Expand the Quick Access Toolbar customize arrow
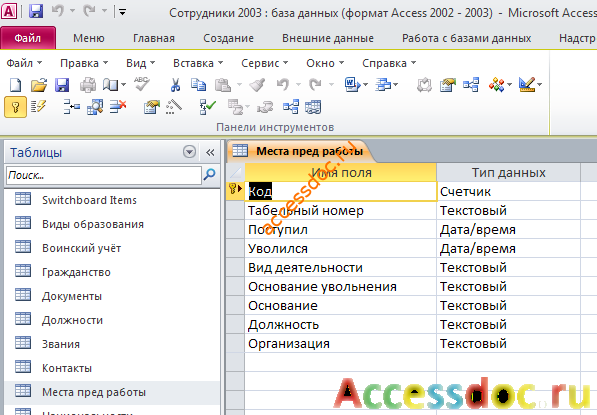 [122, 12]
